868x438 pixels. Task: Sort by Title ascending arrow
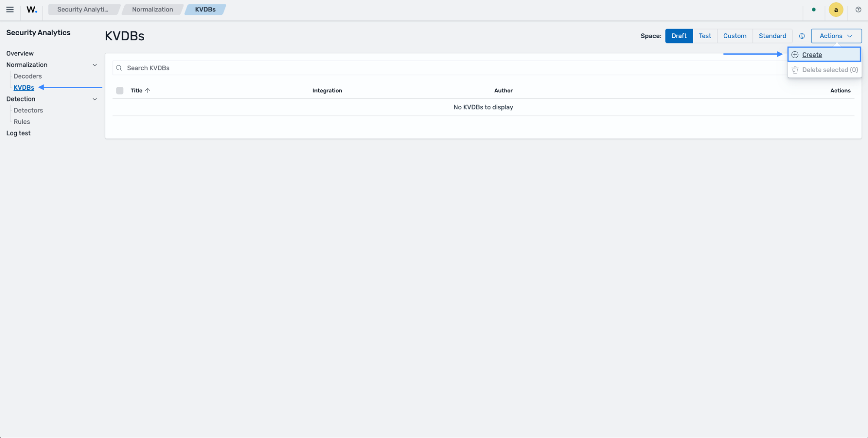148,91
